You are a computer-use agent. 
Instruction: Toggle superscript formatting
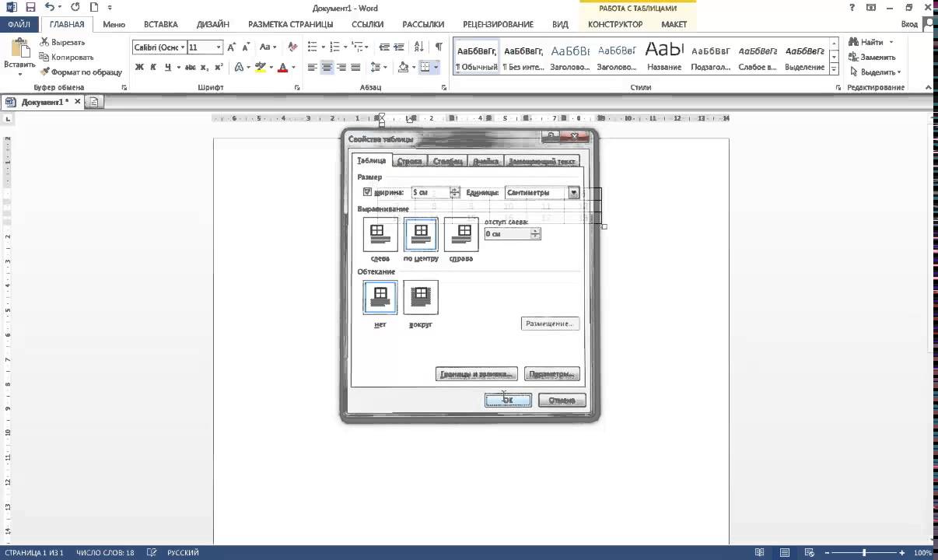[x=219, y=68]
